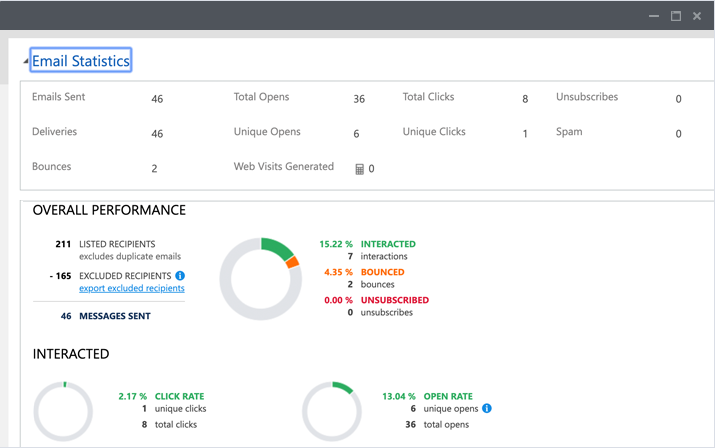
Task: Open the export excluded recipients link
Action: tap(132, 289)
